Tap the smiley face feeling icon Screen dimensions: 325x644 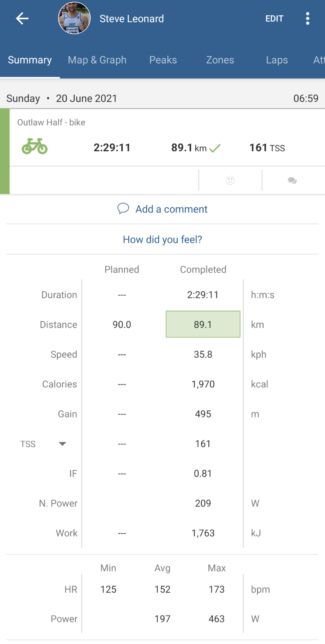pyautogui.click(x=230, y=181)
